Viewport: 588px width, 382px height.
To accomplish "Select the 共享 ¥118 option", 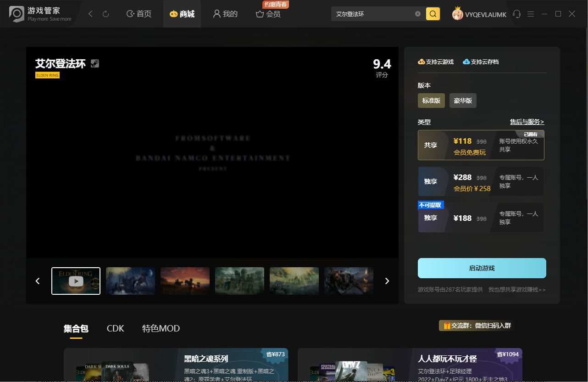I will pos(481,145).
